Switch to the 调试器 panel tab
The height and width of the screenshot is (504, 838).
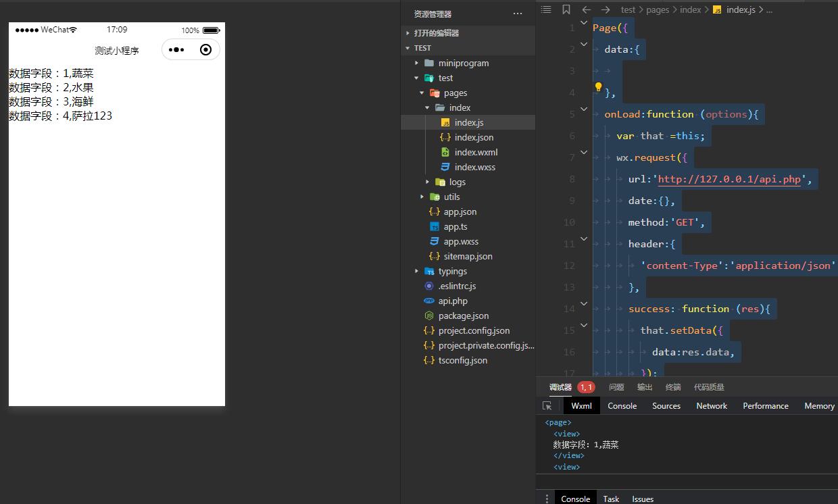(x=560, y=387)
